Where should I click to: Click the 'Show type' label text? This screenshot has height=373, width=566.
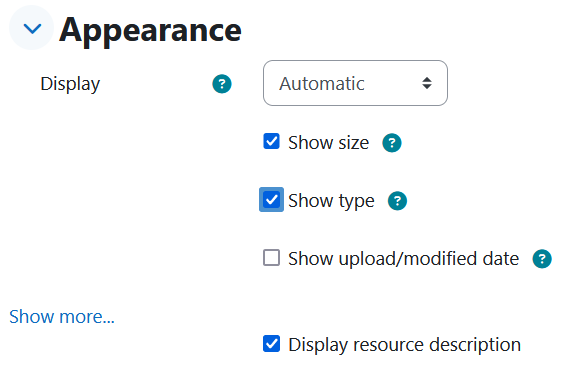pos(331,201)
